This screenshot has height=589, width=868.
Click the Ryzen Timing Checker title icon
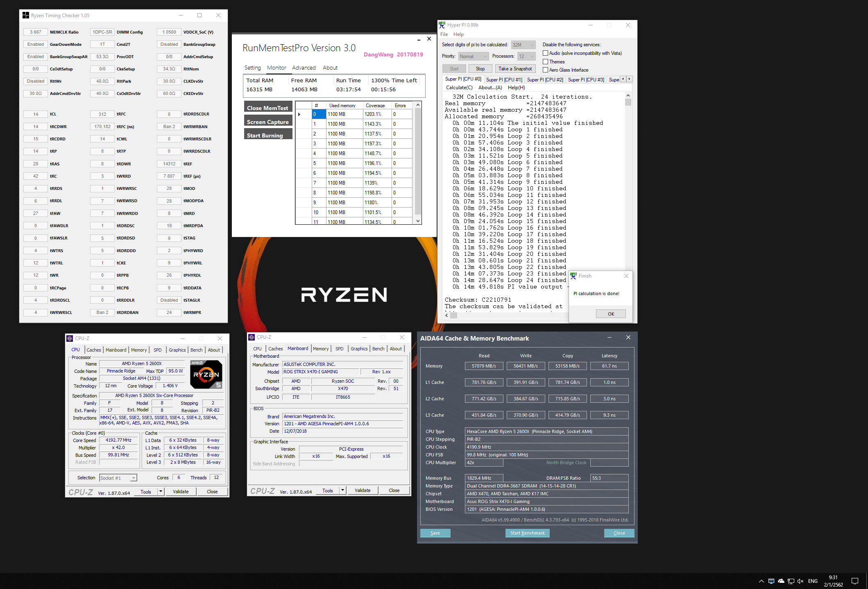(26, 16)
